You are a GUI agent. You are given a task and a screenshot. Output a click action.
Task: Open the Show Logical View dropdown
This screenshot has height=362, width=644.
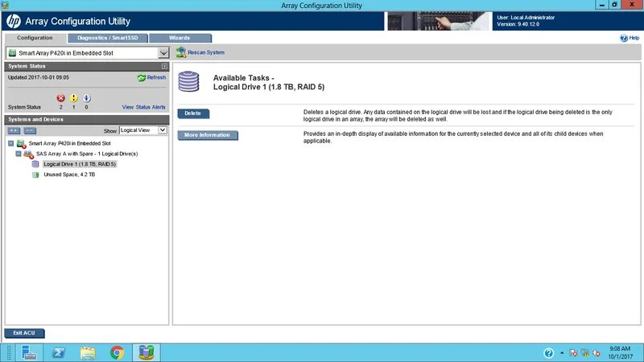(163, 130)
